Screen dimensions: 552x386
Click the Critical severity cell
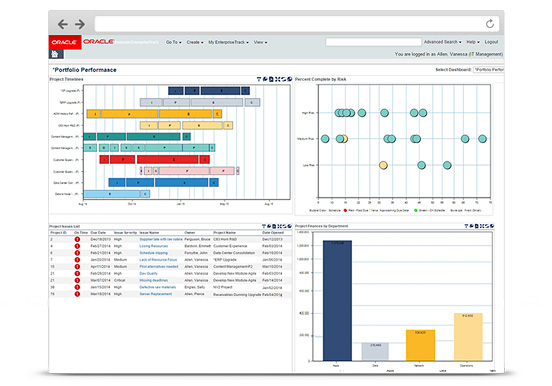click(x=119, y=280)
